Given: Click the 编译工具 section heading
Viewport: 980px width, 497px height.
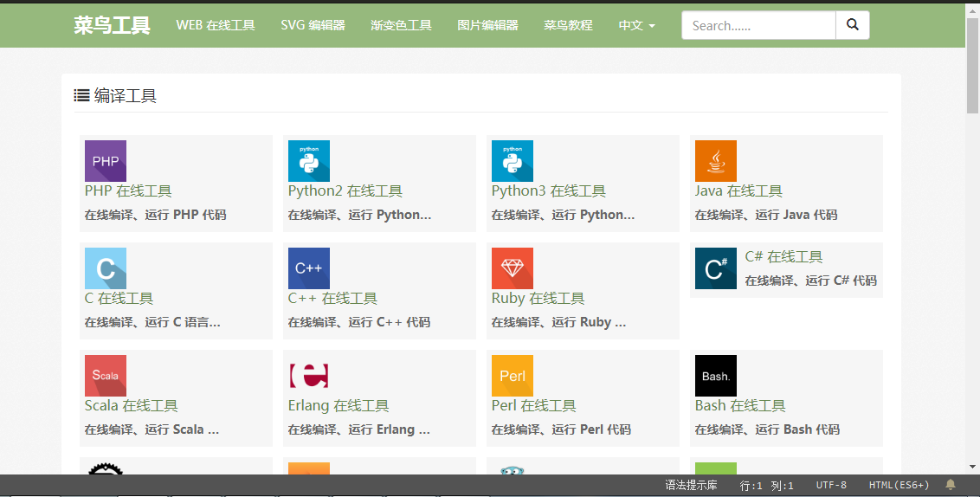Looking at the screenshot, I should [x=125, y=95].
